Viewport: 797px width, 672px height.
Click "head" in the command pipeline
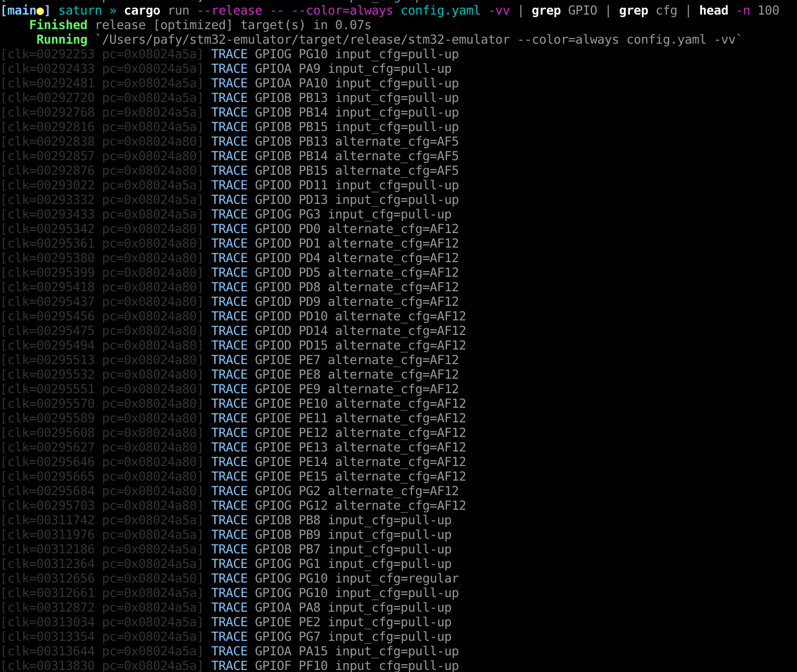(x=713, y=10)
